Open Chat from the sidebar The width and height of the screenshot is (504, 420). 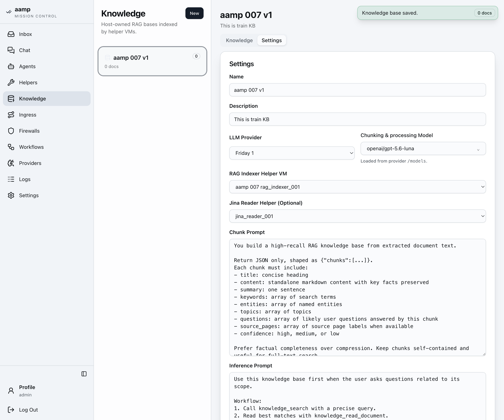coord(47,50)
